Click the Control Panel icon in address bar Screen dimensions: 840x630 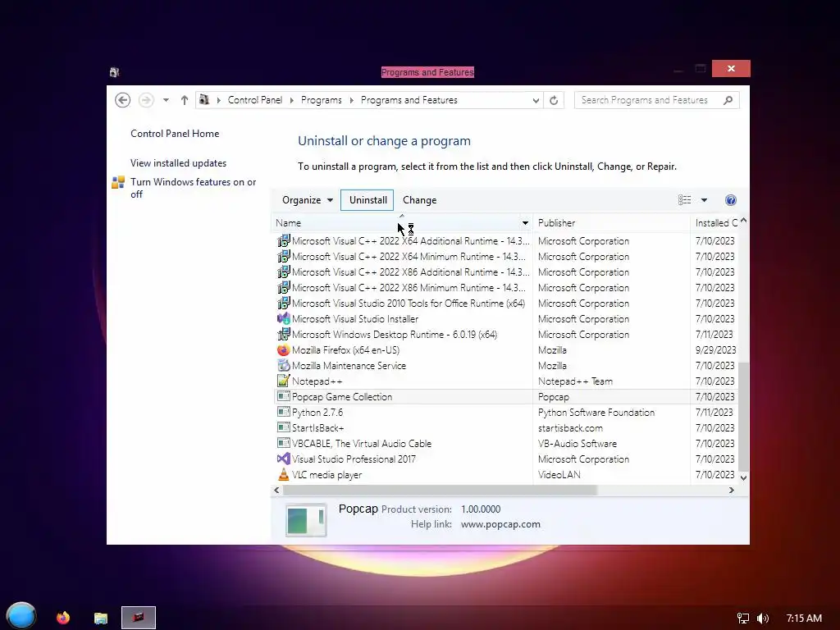point(204,99)
